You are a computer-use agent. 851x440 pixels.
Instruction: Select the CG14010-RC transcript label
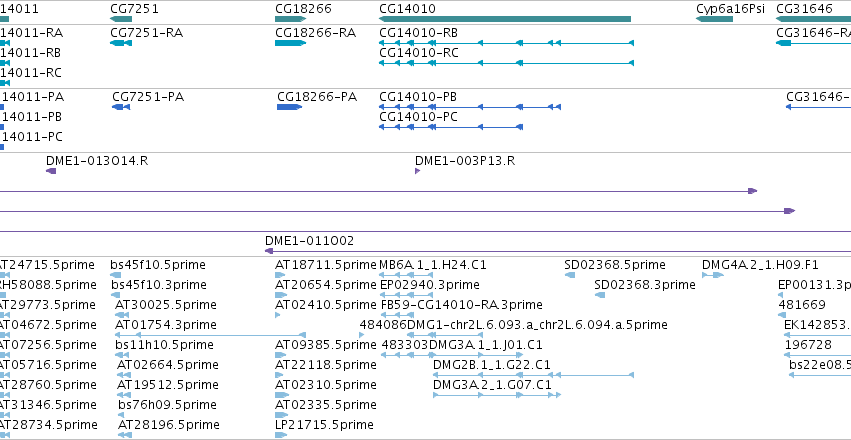click(418, 53)
